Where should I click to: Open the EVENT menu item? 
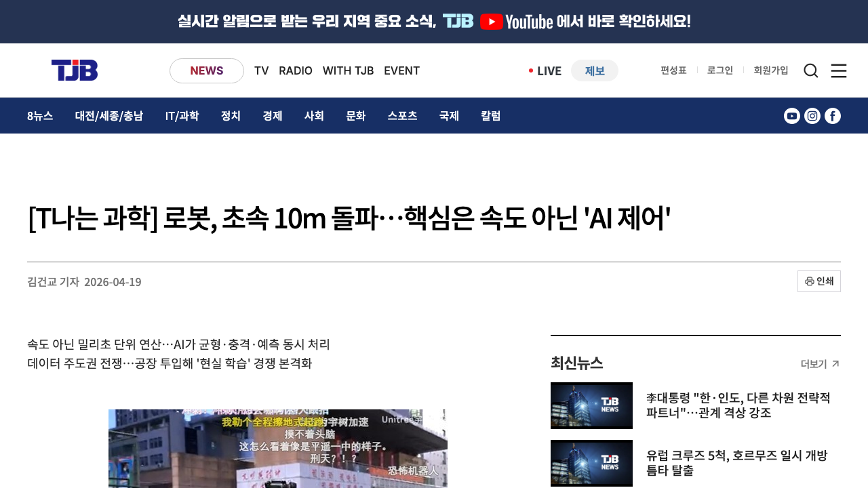(402, 70)
